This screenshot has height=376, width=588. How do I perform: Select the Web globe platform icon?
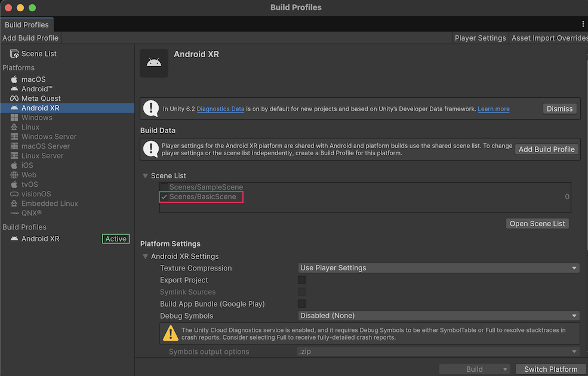14,175
